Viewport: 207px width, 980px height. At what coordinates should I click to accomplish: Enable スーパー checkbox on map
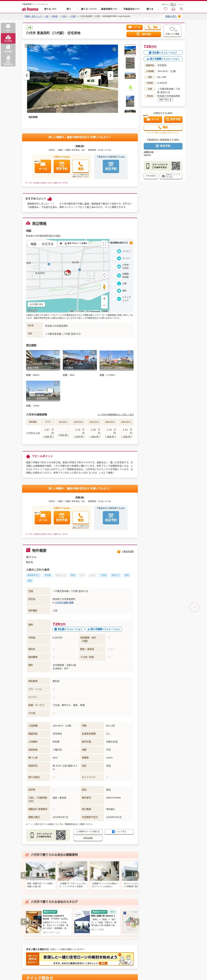click(114, 258)
